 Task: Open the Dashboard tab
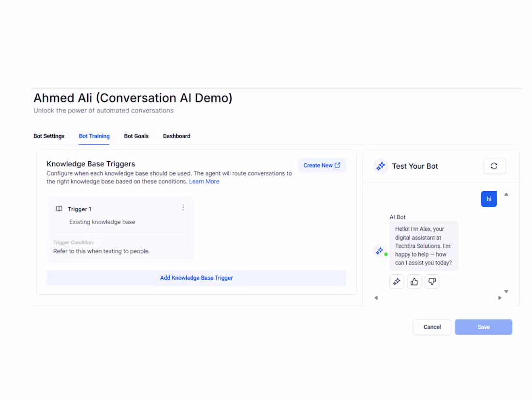point(177,136)
